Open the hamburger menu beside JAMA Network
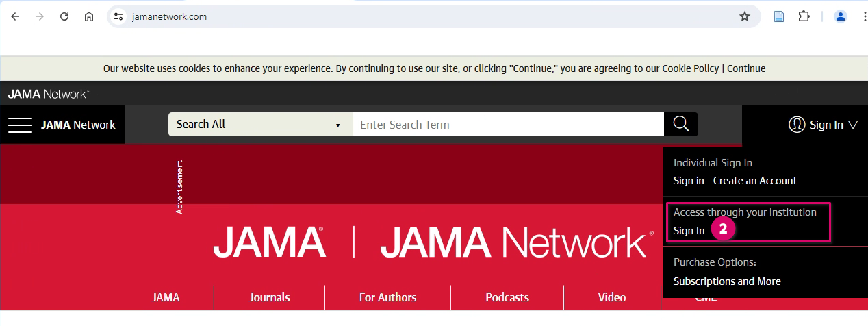868x326 pixels. [20, 125]
